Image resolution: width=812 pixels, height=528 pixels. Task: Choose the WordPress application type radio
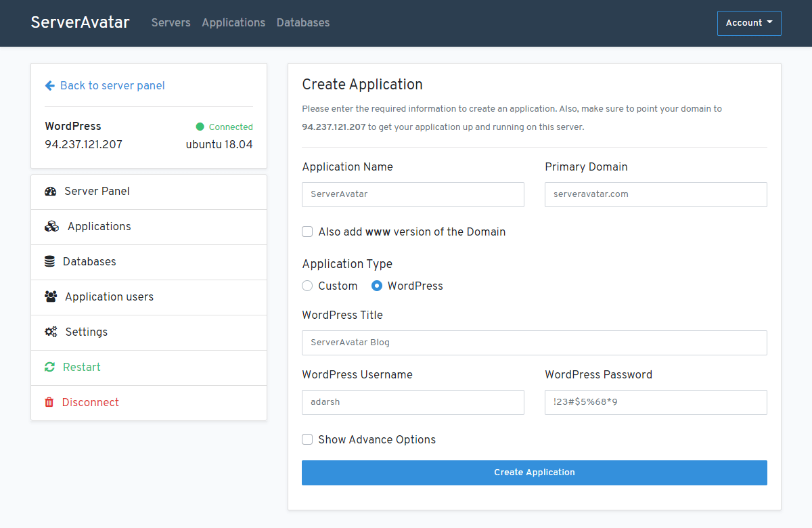(377, 286)
